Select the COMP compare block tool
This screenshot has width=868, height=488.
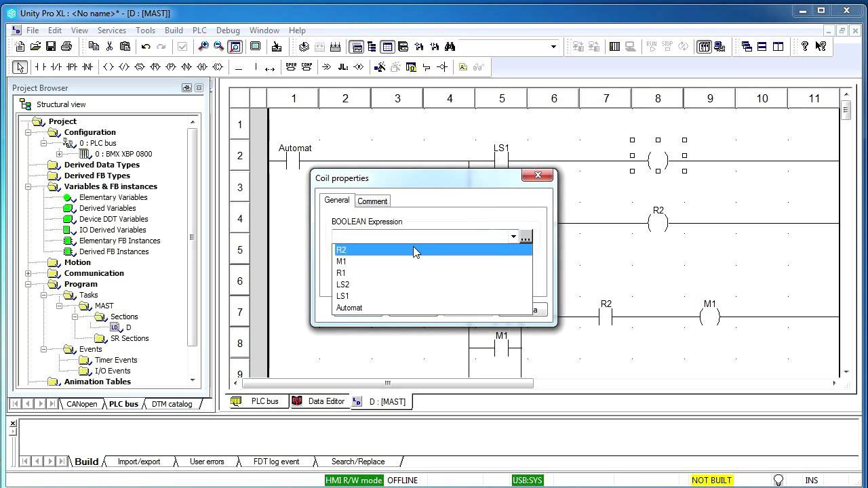(x=307, y=67)
